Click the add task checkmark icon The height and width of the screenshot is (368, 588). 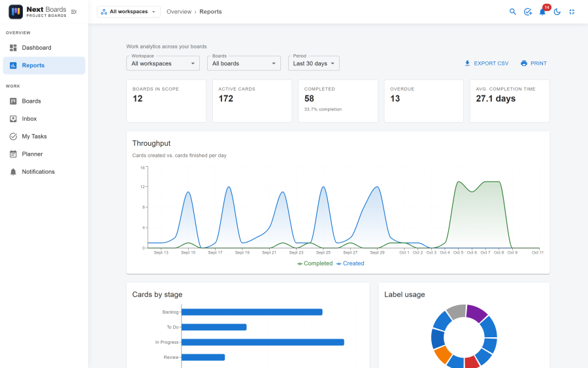528,12
